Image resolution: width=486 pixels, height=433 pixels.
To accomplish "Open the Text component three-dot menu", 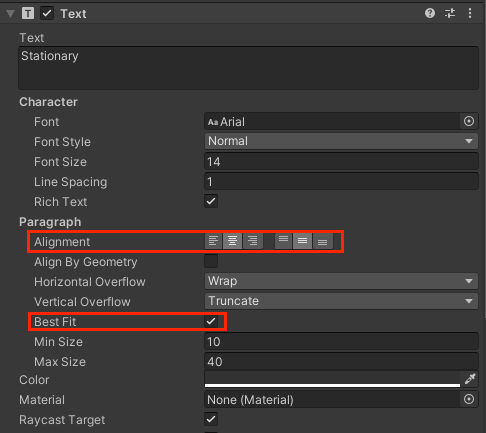I will (470, 13).
